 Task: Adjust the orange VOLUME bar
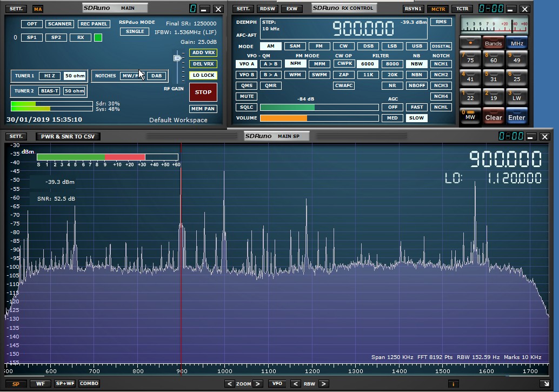(x=319, y=118)
